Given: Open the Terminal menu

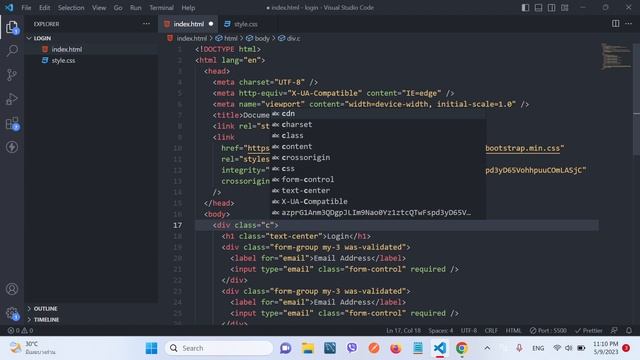Looking at the screenshot, I should (161, 8).
